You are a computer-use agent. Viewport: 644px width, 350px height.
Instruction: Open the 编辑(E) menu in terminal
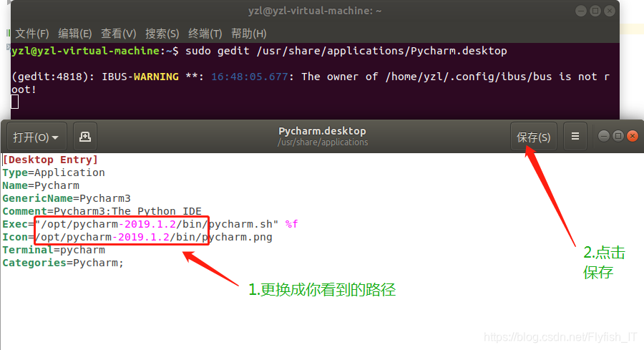(x=74, y=33)
